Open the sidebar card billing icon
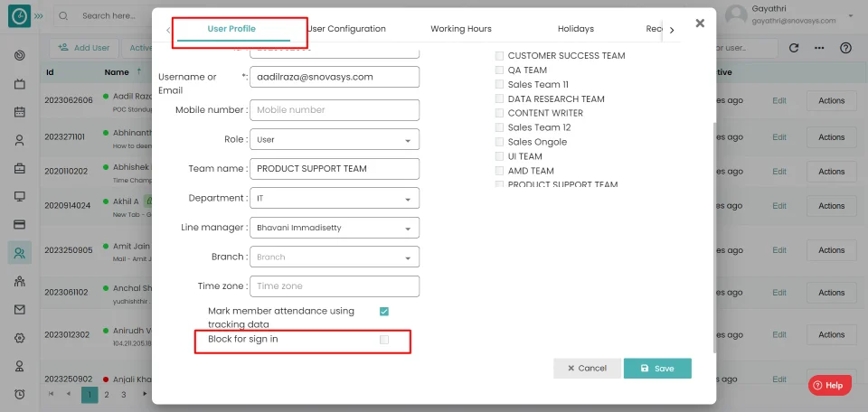The width and height of the screenshot is (868, 412). 20,225
